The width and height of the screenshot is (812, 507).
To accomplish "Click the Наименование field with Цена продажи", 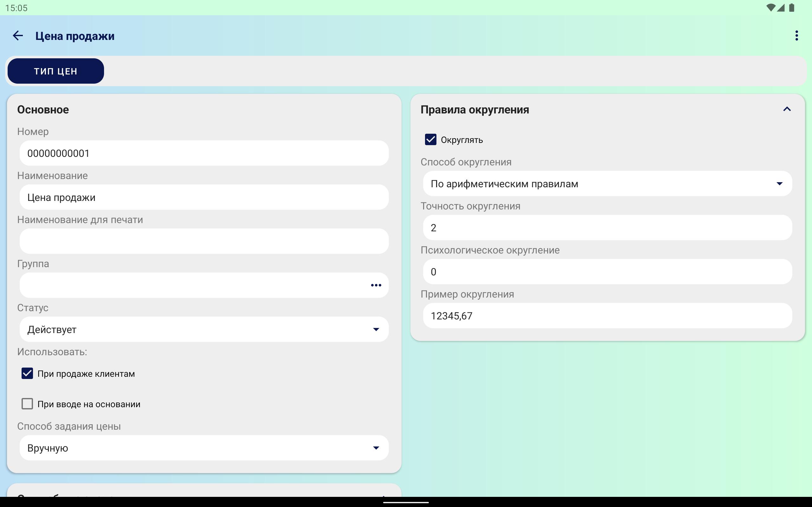I will point(204,197).
